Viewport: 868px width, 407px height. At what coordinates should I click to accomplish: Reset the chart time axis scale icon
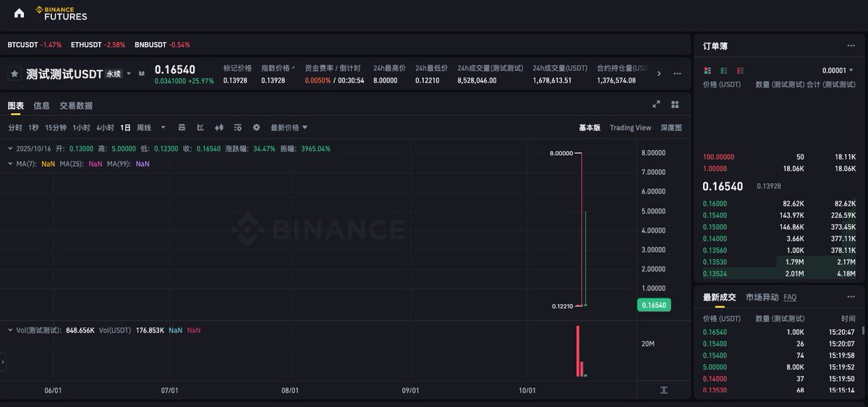click(x=664, y=390)
